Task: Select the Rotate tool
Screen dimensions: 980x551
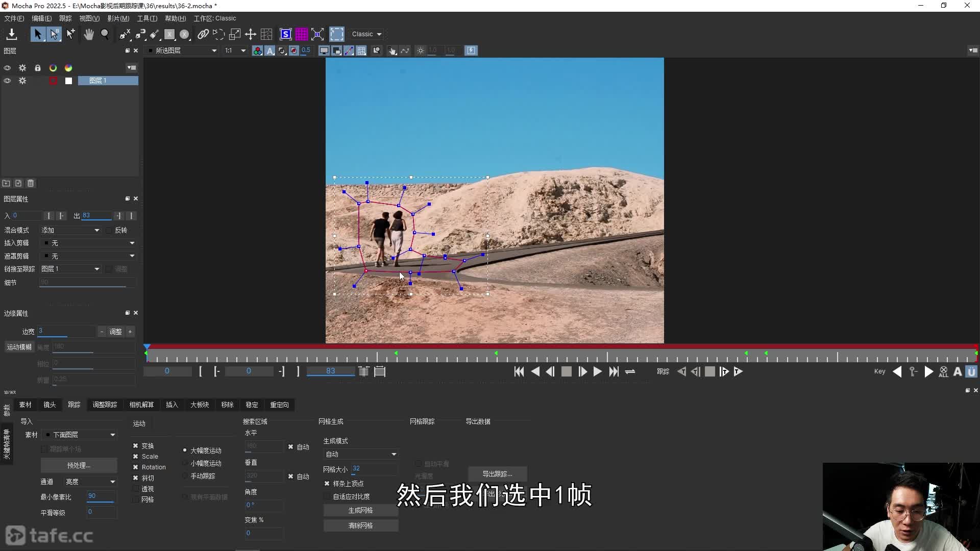Action: [x=218, y=34]
